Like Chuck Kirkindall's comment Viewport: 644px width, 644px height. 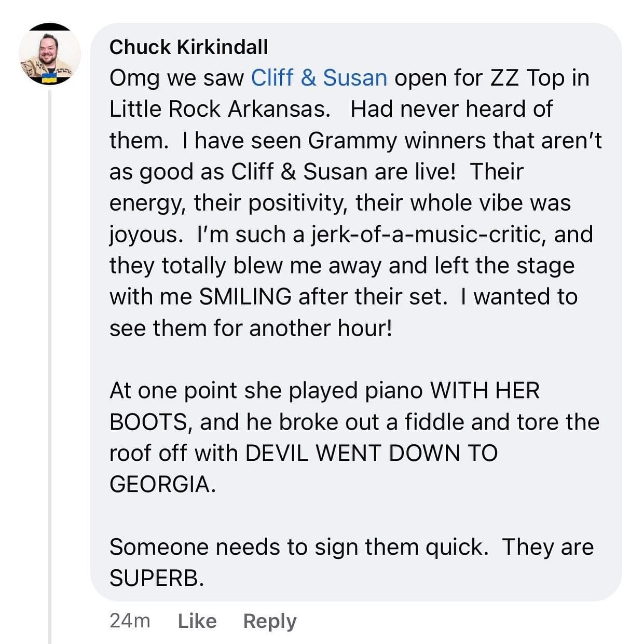(197, 621)
